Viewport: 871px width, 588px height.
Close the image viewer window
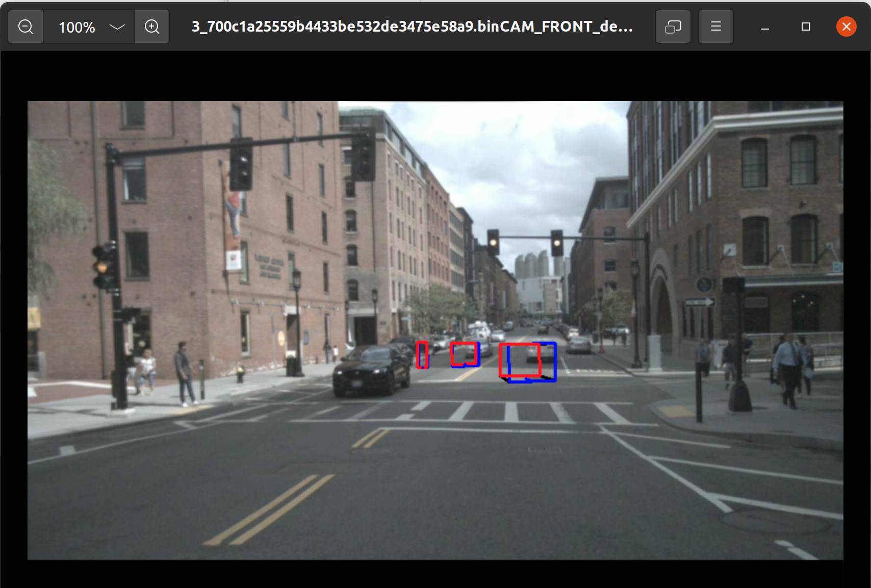pyautogui.click(x=846, y=27)
